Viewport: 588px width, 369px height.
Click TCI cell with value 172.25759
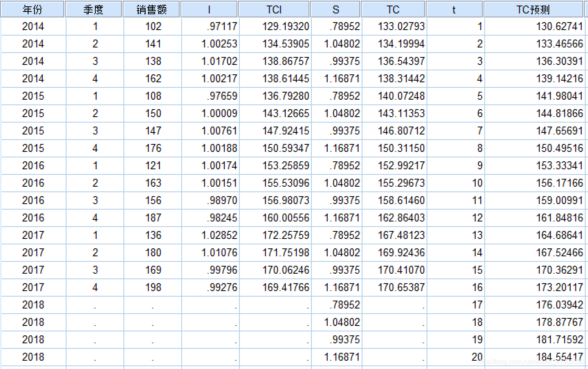coord(275,235)
